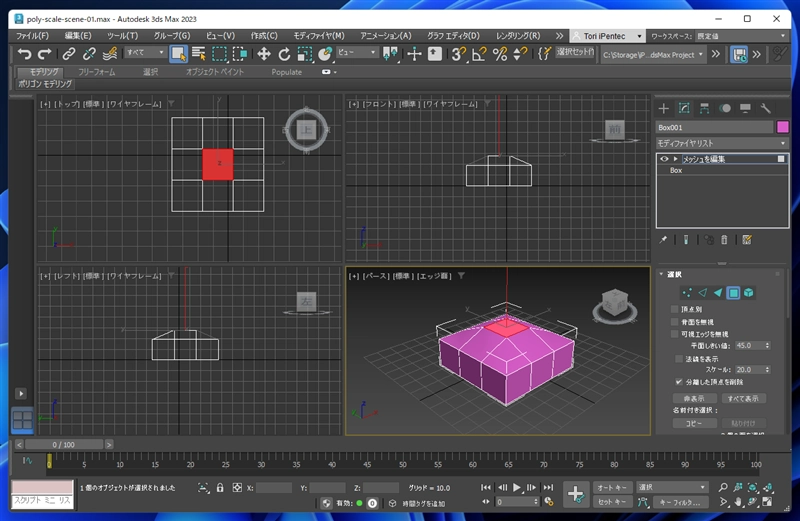Viewport: 800px width, 521px height.
Task: Enable 背面を無視 checkbox
Action: (674, 322)
